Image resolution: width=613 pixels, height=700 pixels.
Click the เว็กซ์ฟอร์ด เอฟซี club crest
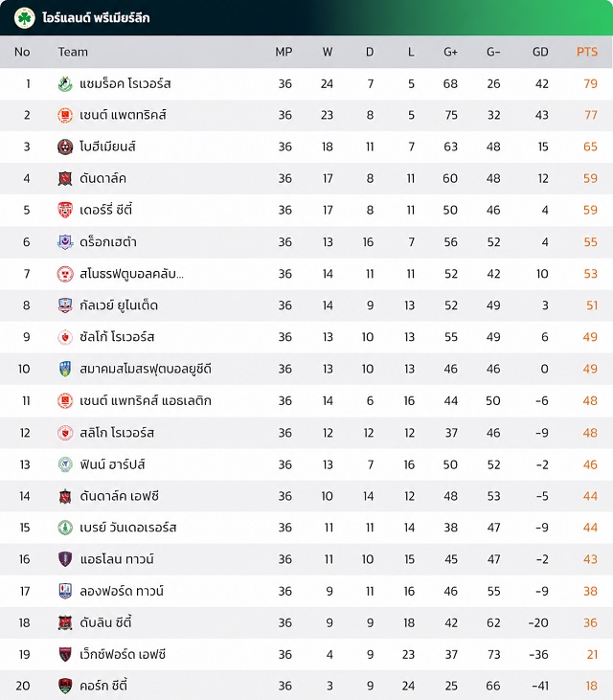(65, 654)
